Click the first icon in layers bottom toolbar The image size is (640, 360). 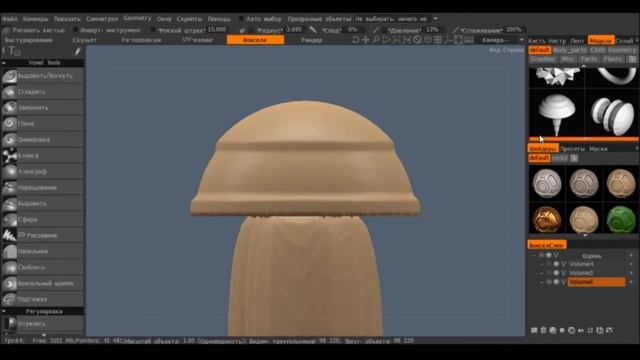534,330
